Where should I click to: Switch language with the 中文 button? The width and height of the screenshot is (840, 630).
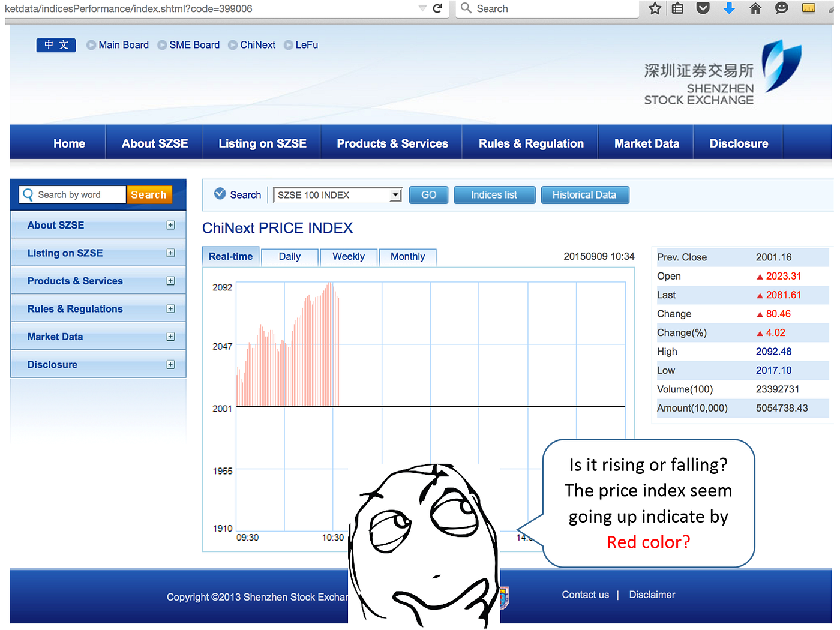pos(56,45)
